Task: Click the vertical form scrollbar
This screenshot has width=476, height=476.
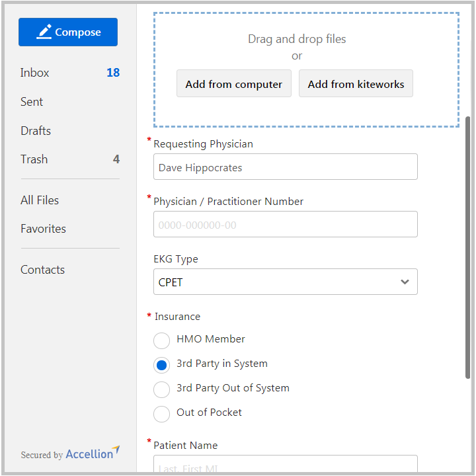Action: (x=467, y=247)
